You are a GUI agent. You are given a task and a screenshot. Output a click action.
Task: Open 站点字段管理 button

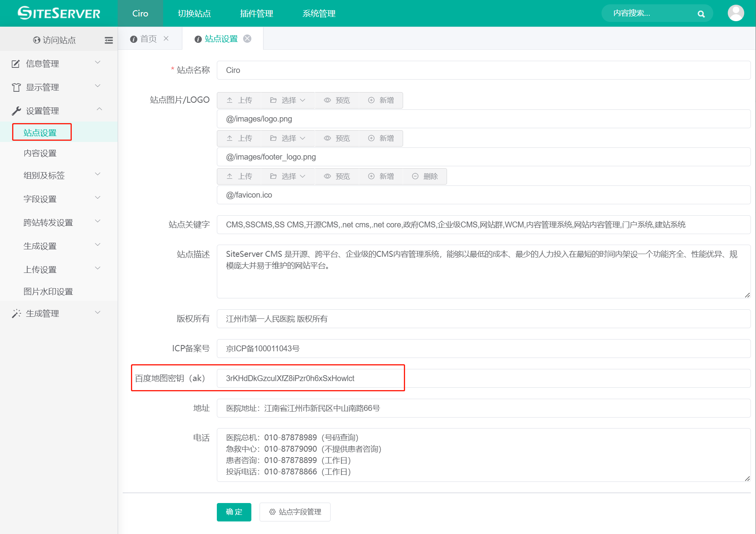click(x=295, y=512)
